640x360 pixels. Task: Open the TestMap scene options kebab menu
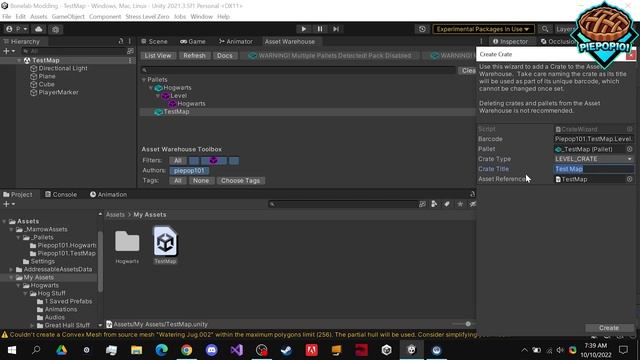130,60
